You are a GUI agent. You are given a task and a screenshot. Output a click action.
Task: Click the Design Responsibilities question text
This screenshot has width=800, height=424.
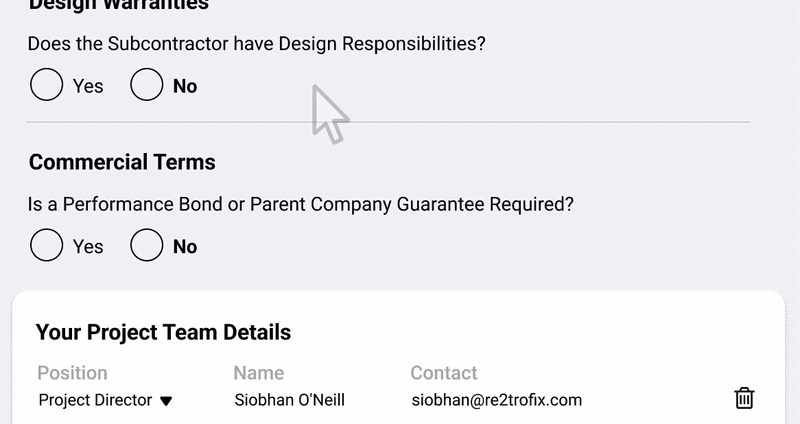pyautogui.click(x=256, y=44)
